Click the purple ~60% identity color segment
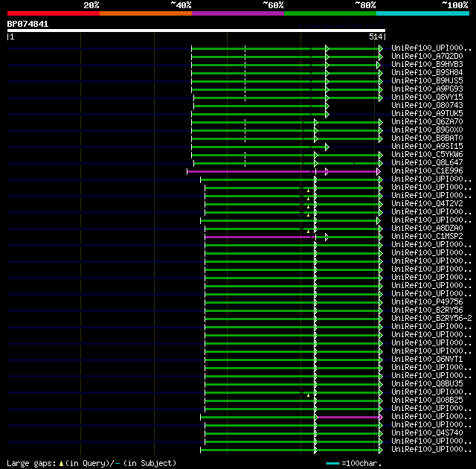 tap(238, 13)
